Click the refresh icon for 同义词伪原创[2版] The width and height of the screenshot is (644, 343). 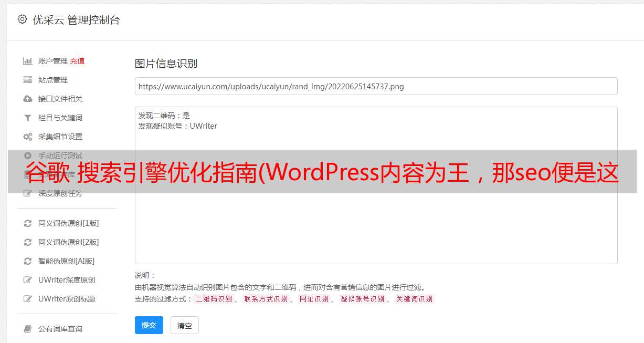[28, 242]
